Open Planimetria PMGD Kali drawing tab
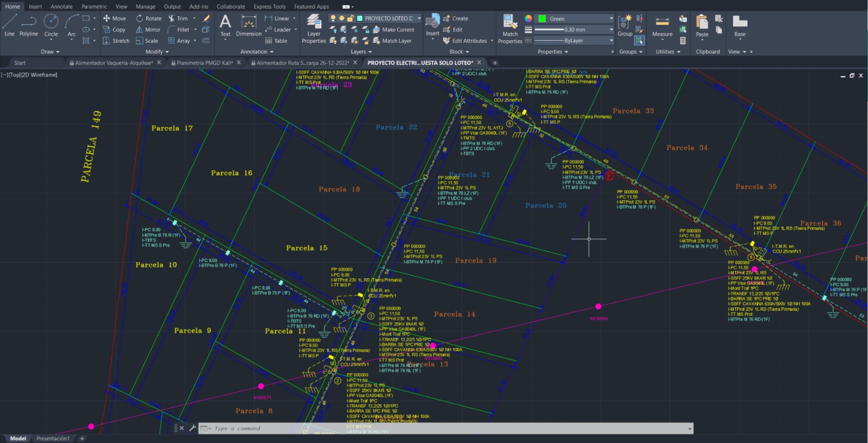Screen dimensions: 868x443 [x=204, y=63]
